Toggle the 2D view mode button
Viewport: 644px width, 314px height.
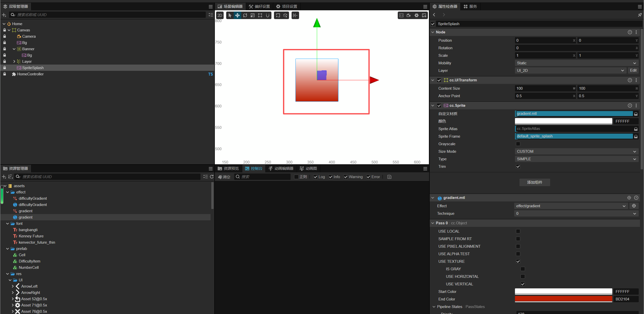tap(220, 15)
